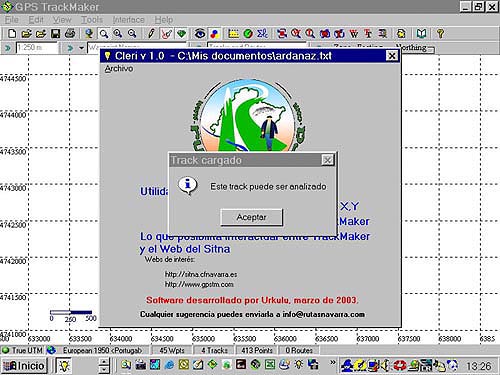Click the open book map icon
The height and width of the screenshot is (375, 500).
[422, 34]
